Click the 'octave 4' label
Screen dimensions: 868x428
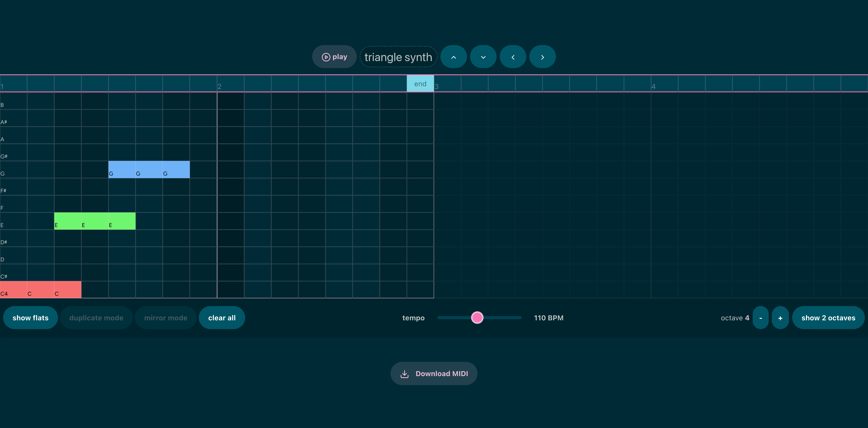coord(735,318)
